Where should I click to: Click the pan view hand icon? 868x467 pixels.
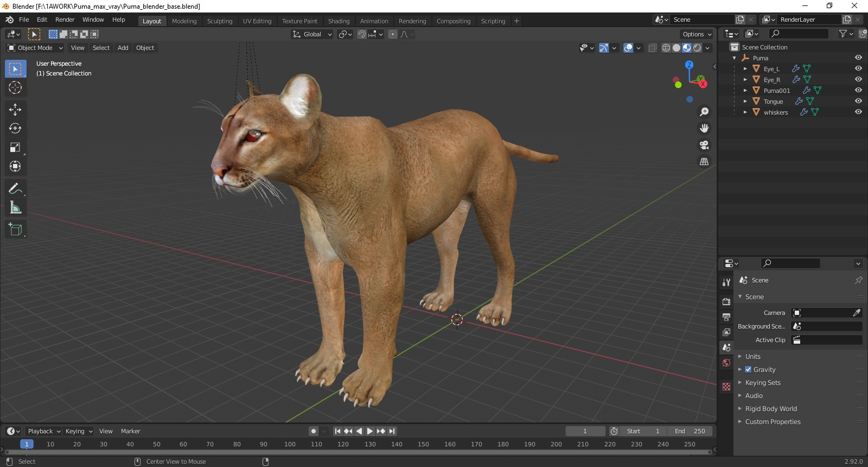click(x=704, y=128)
